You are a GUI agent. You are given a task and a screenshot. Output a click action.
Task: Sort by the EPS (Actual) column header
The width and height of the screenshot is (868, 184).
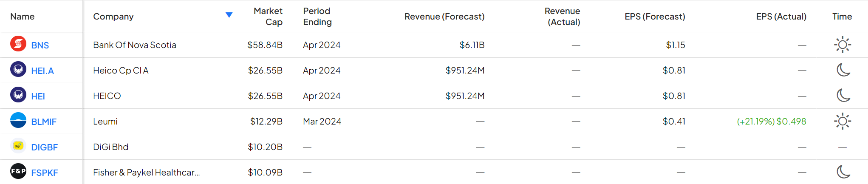pyautogui.click(x=781, y=17)
